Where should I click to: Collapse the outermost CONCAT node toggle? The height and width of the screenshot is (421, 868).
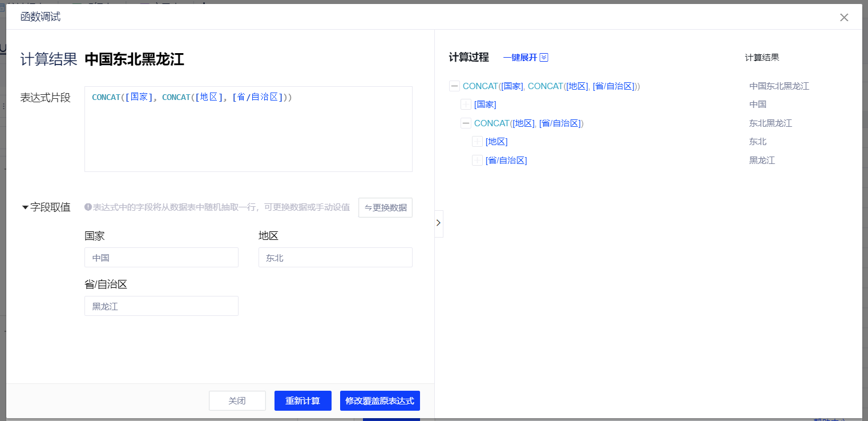[x=454, y=86]
